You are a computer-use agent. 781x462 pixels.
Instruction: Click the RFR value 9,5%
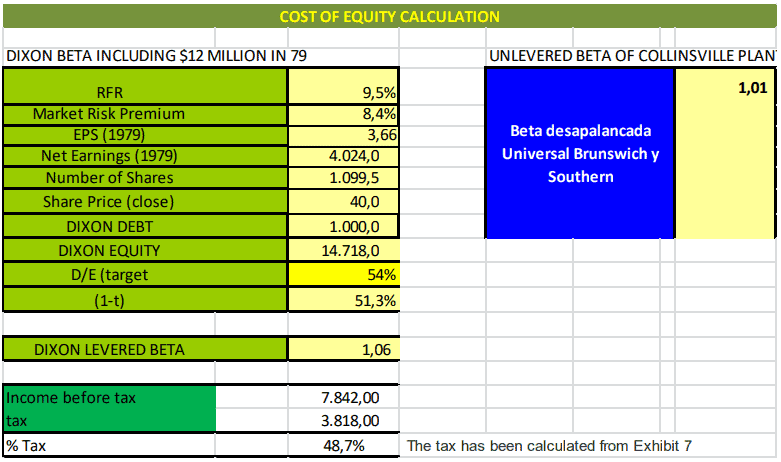pyautogui.click(x=344, y=86)
